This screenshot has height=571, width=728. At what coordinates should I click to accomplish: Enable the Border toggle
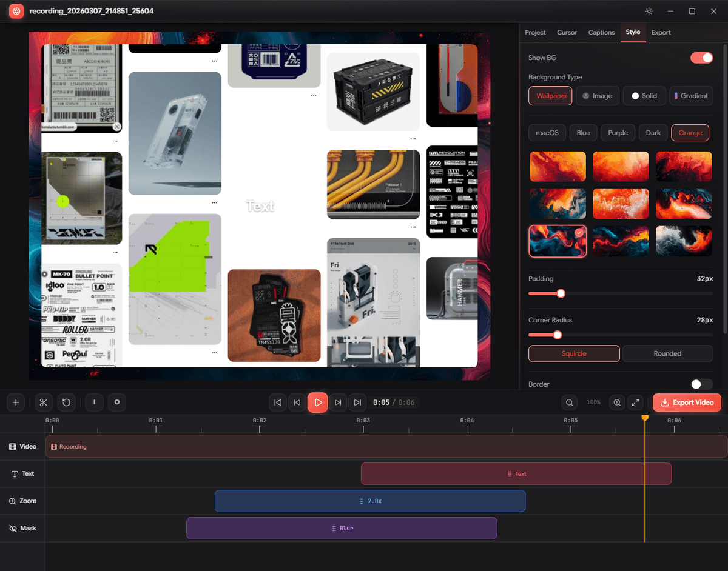point(701,384)
